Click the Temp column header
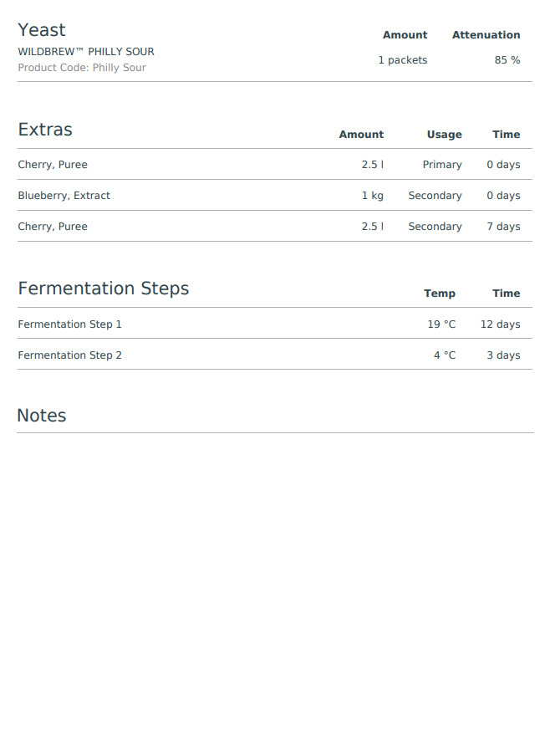Image resolution: width=550 pixels, height=756 pixels. 439,294
